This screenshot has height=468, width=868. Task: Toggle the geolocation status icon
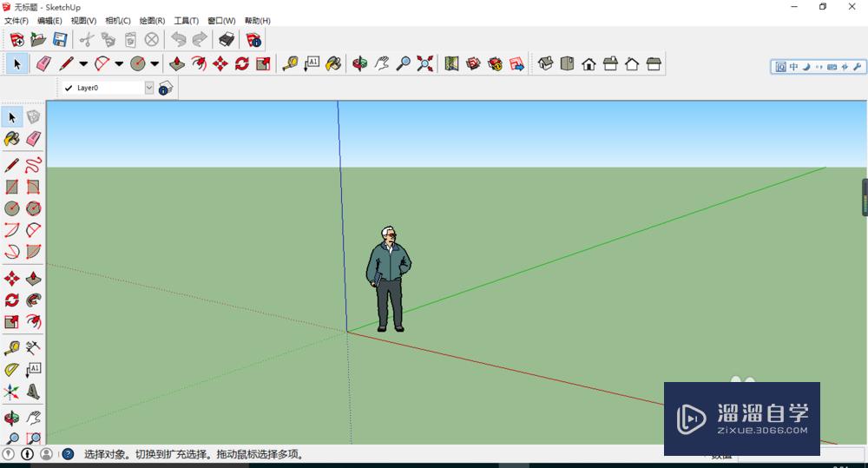(x=9, y=454)
